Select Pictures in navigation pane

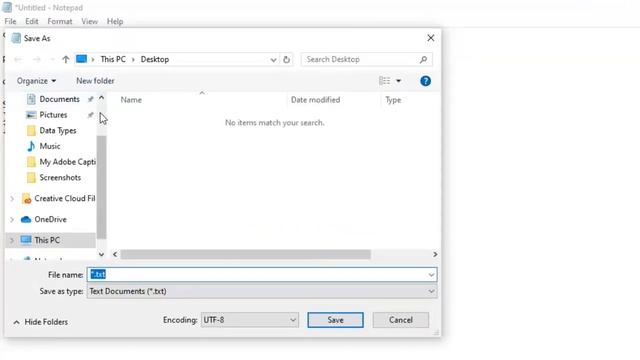point(53,115)
